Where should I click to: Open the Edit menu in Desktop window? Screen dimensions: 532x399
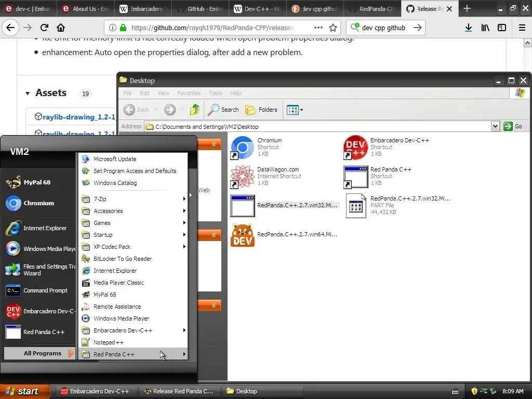click(144, 93)
